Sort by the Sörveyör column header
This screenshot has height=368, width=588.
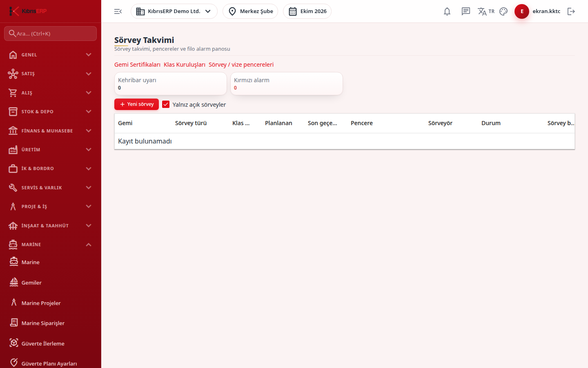point(440,123)
